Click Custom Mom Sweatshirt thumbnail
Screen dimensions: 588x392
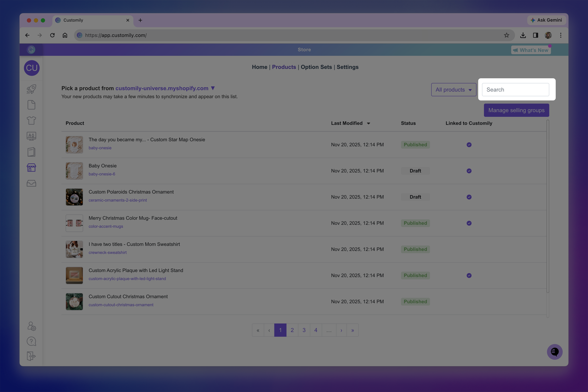pyautogui.click(x=74, y=249)
